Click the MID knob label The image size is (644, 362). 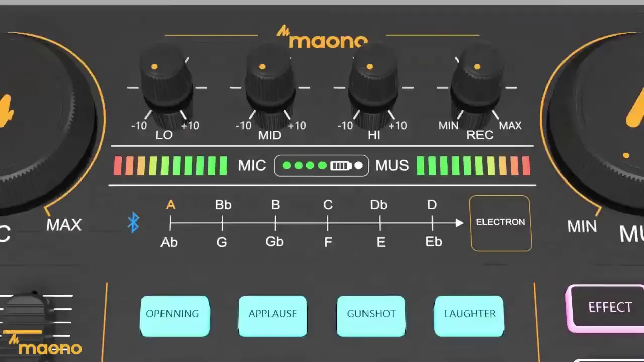pos(270,135)
